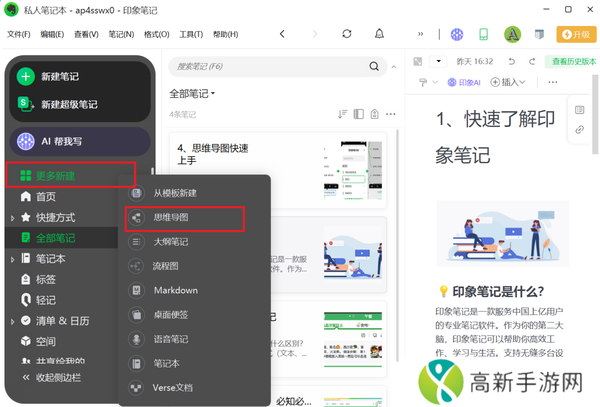The width and height of the screenshot is (600, 407).
Task: Click the sync refresh icon
Action: point(347,34)
